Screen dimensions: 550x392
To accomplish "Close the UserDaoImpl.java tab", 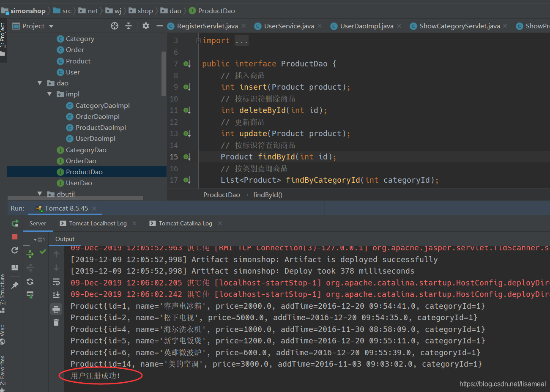I will pyautogui.click(x=399, y=26).
